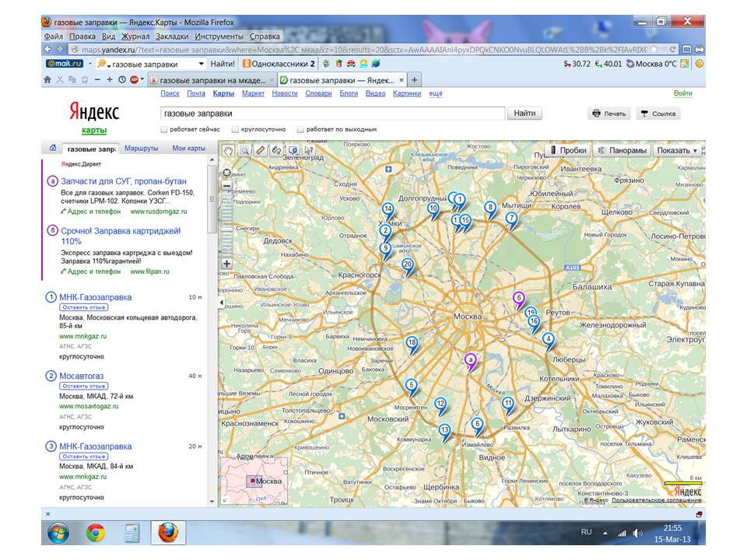The width and height of the screenshot is (747, 560).
Task: Select the hand pan tool on map
Action: pos(228,150)
